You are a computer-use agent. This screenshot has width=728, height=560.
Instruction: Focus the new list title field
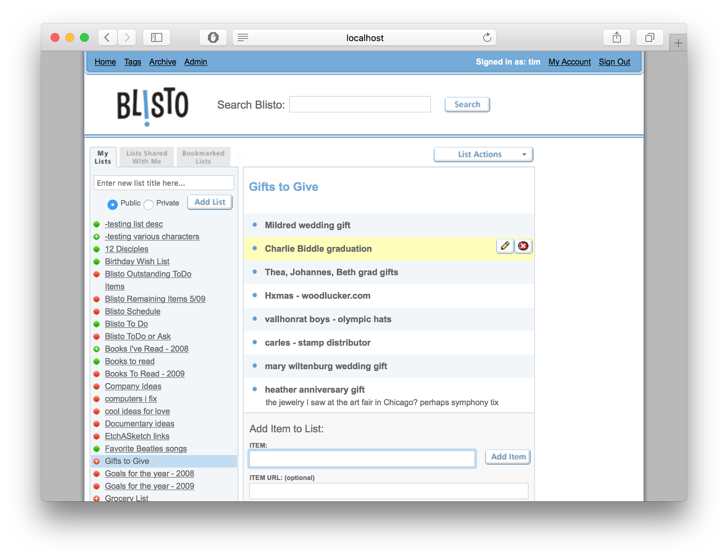164,183
